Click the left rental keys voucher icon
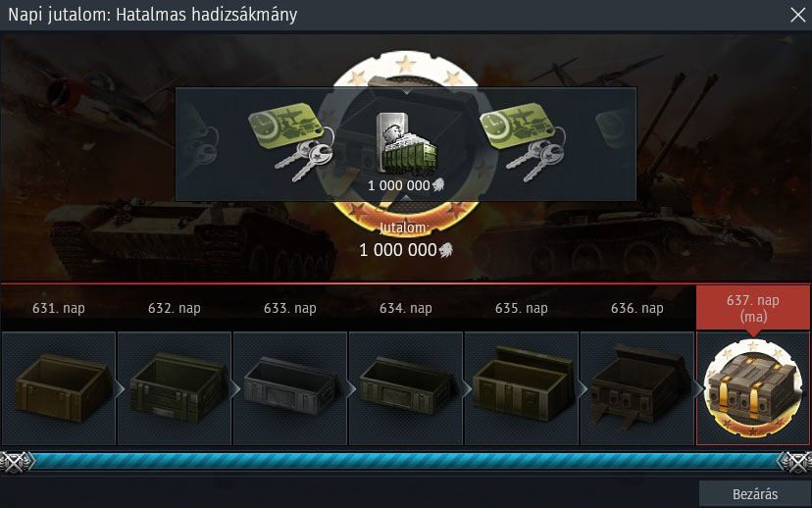The height and width of the screenshot is (508, 812). [291, 142]
